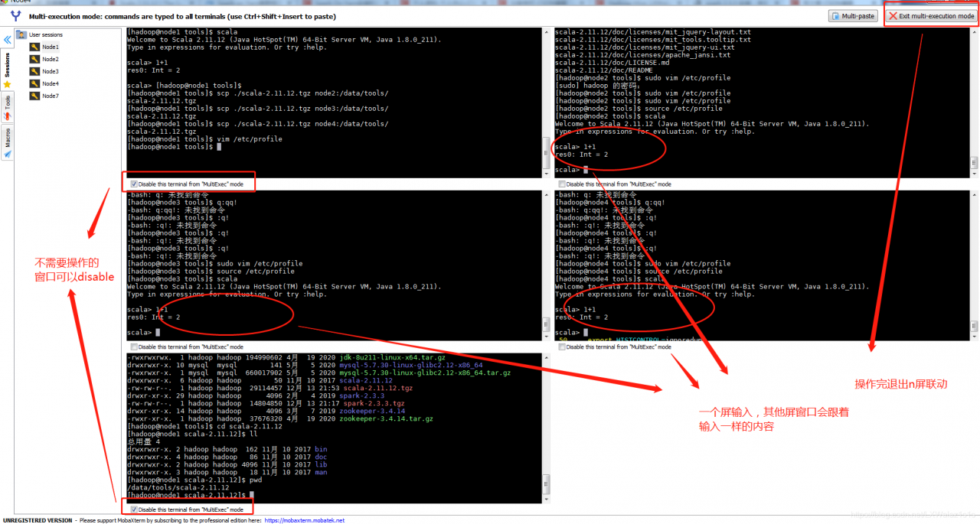The image size is (980, 524).
Task: Click 'zookeeper-3.4.14.tar.gz' in bottom terminal listing
Action: pyautogui.click(x=386, y=419)
